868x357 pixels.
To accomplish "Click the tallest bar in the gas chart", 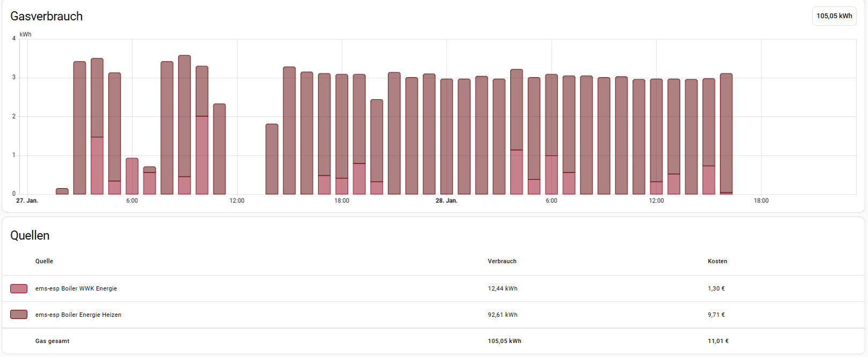I will (x=185, y=123).
